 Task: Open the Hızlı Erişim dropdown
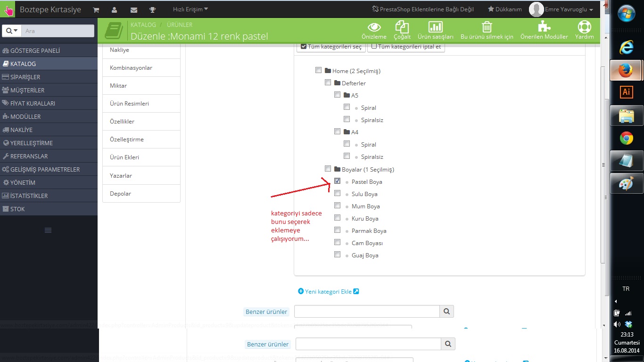pyautogui.click(x=190, y=9)
